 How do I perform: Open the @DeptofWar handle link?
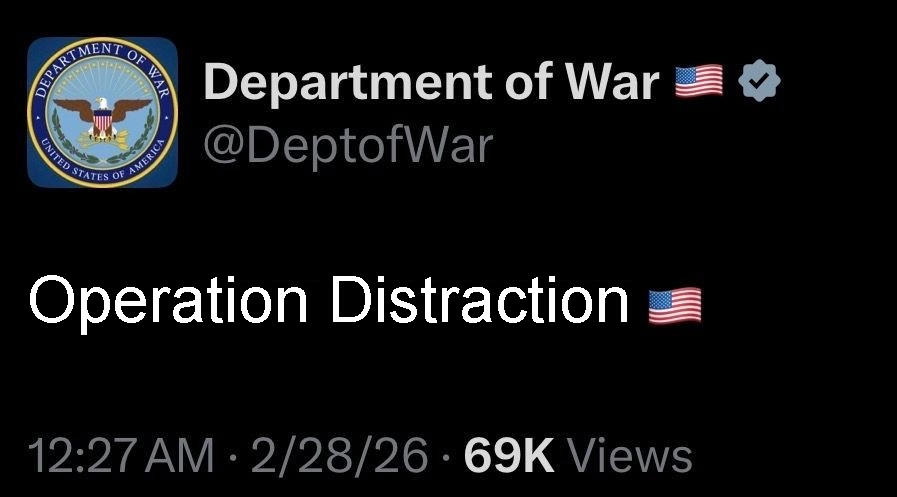coord(348,145)
